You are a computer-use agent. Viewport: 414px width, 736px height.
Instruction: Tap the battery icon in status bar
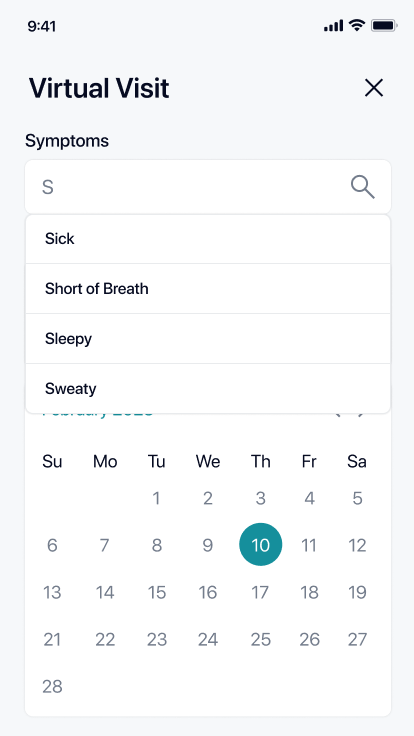[x=384, y=25]
